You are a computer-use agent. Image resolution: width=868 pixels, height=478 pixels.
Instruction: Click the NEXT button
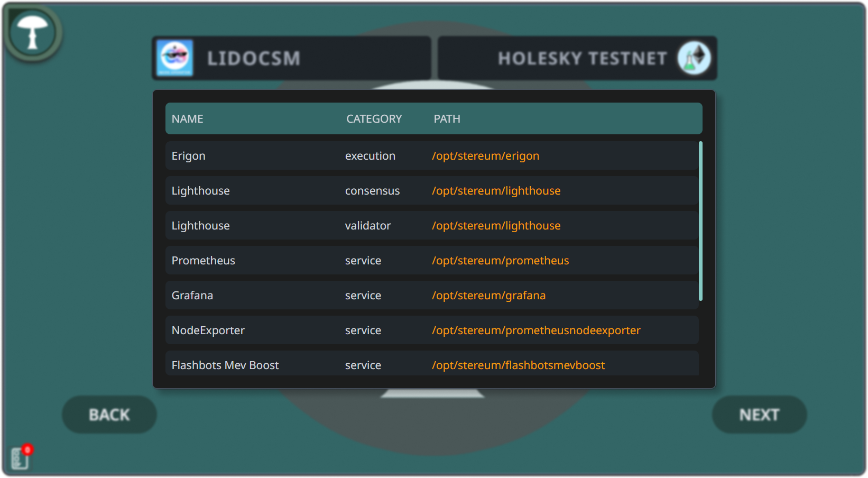click(759, 415)
